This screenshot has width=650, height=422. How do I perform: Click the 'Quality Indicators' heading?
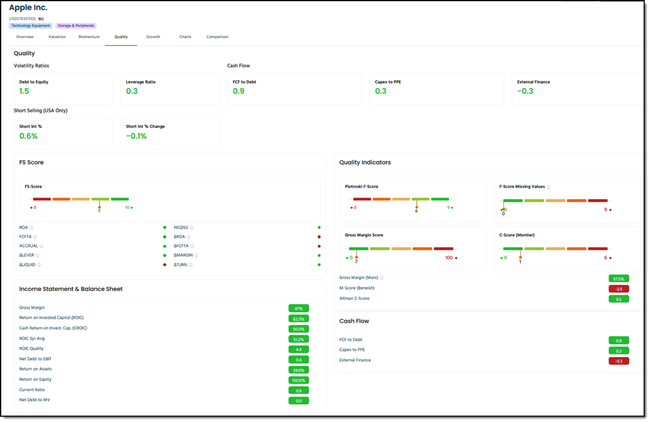[365, 162]
